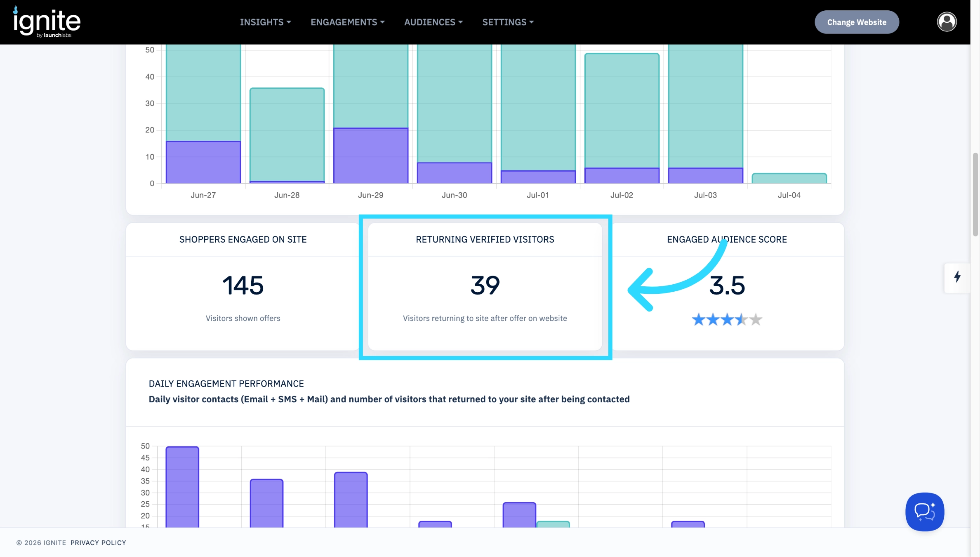This screenshot has width=980, height=557.
Task: Select the Returning Verified Visitors card
Action: (485, 287)
